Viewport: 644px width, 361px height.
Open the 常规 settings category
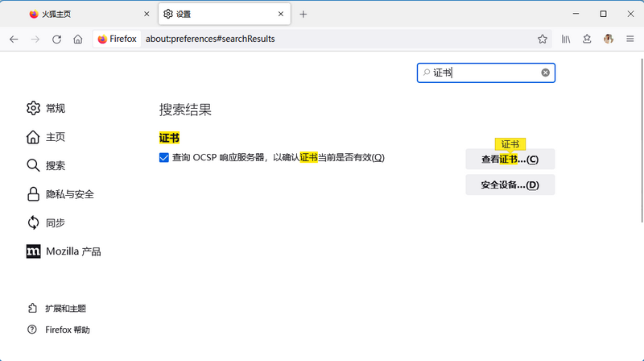(46, 108)
